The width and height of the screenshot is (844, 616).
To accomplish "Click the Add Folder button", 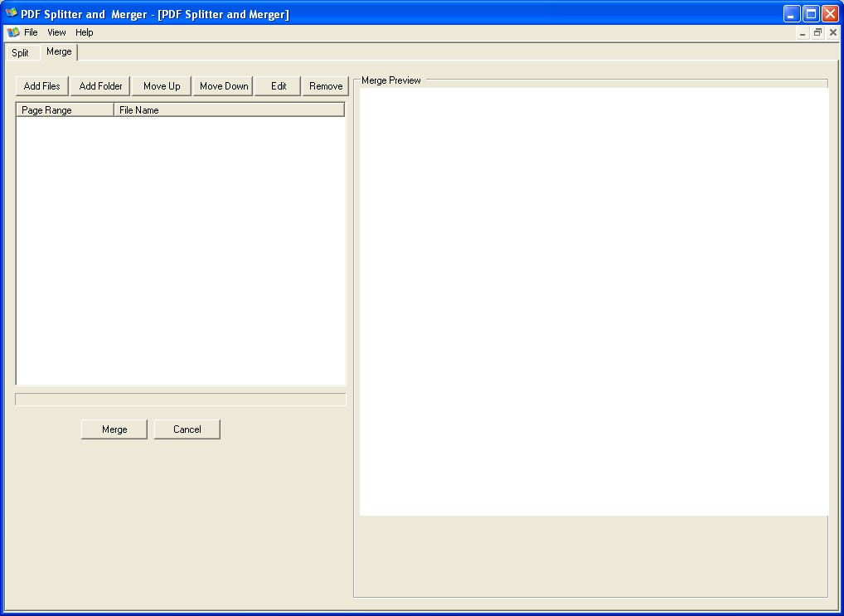I will (100, 86).
